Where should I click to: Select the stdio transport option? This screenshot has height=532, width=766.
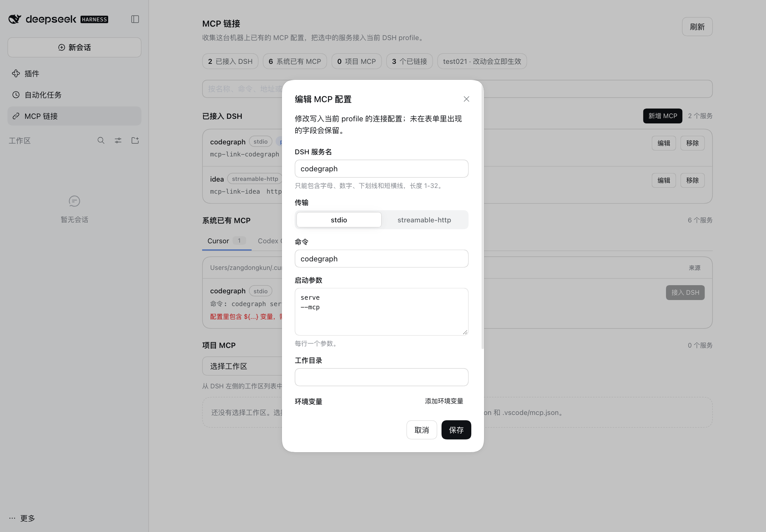(339, 220)
